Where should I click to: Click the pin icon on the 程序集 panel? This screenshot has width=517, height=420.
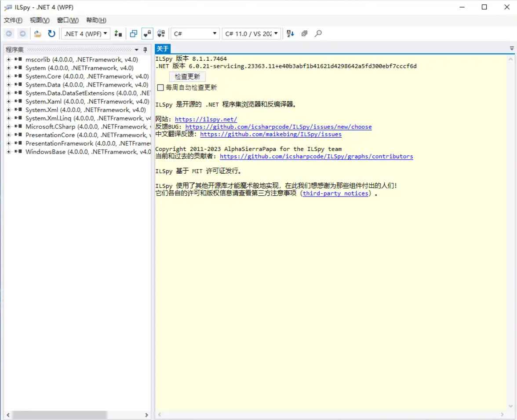(145, 49)
